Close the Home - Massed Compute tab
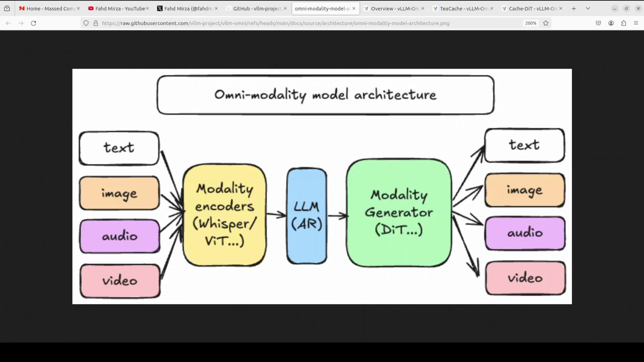Screen dimensions: 644x362 [x=78, y=9]
